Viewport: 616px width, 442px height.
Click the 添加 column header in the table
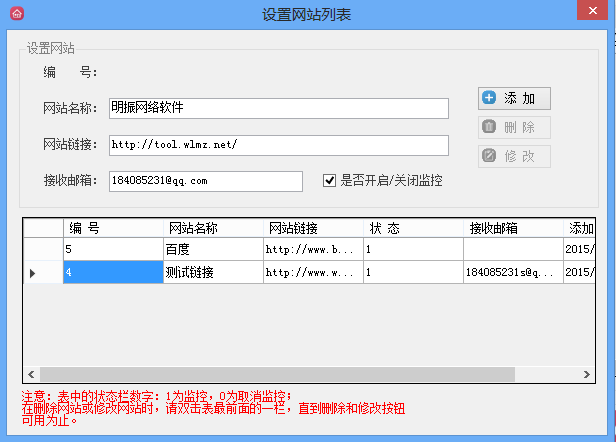point(579,228)
